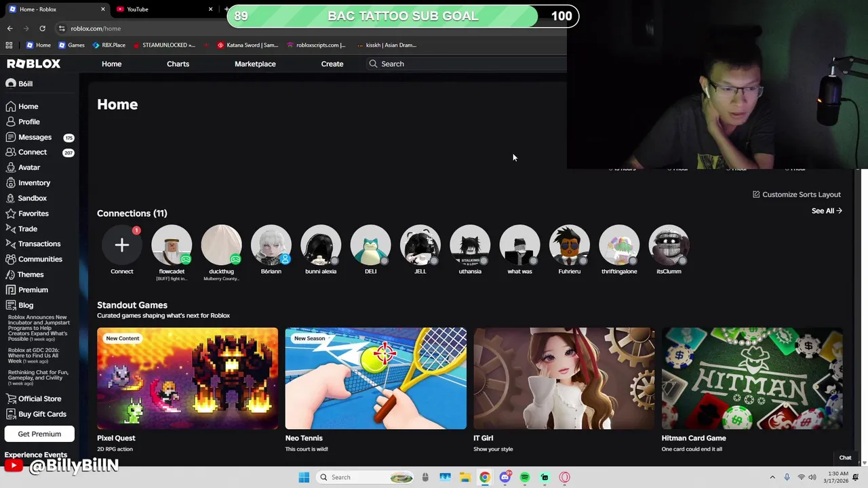Image resolution: width=868 pixels, height=488 pixels.
Task: Open Trade in the sidebar
Action: pos(22,229)
